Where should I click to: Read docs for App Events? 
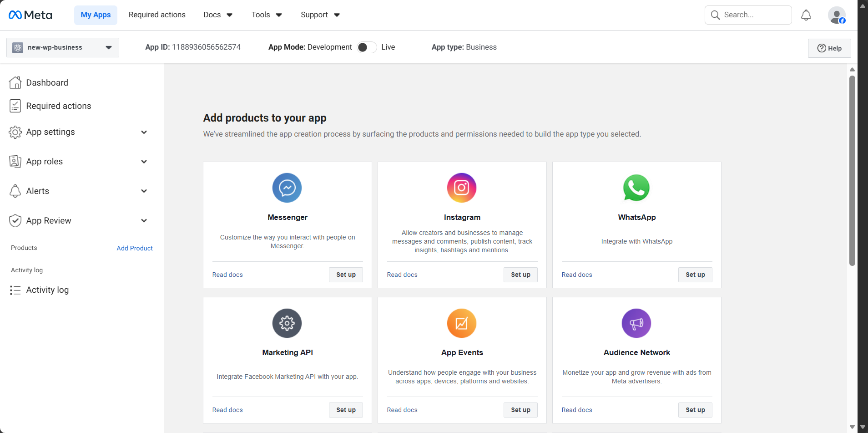(x=402, y=410)
